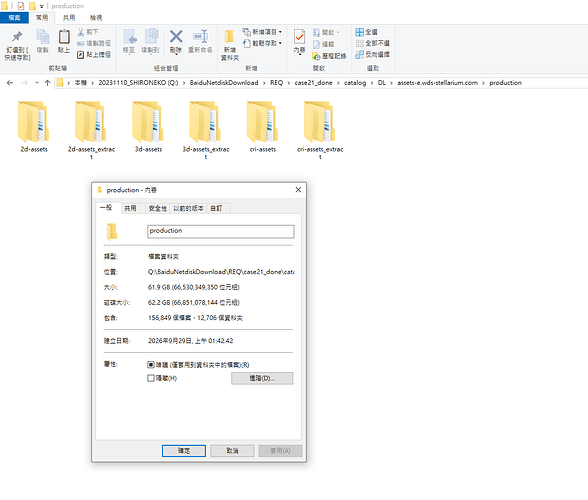Viewport: 588px width, 500px height.
Task: Create a New folder (新增資料夾) icon
Action: click(229, 37)
